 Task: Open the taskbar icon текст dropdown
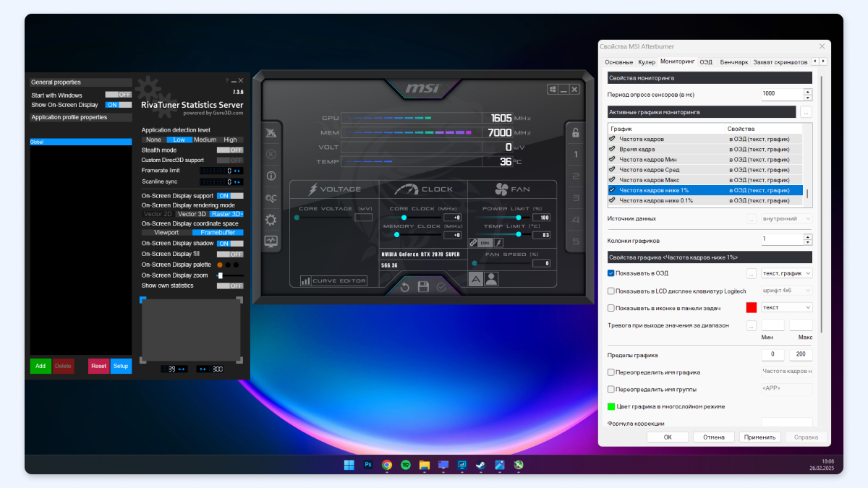tap(786, 307)
